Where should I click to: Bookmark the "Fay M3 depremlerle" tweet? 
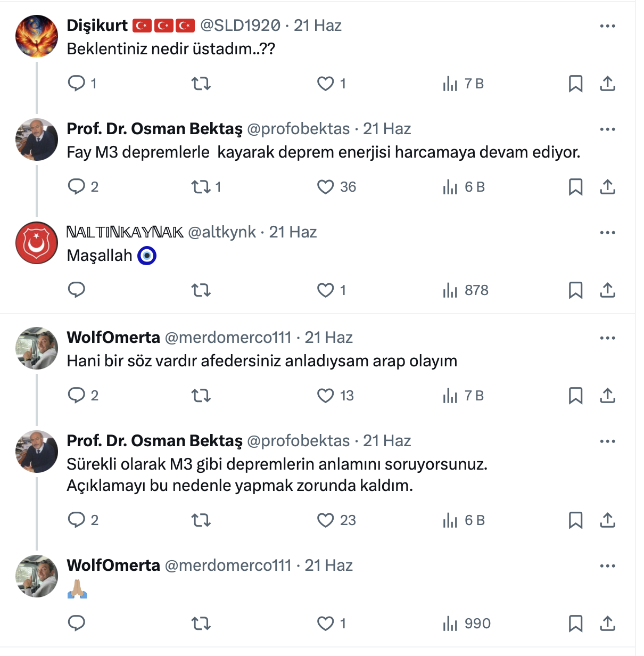[575, 187]
